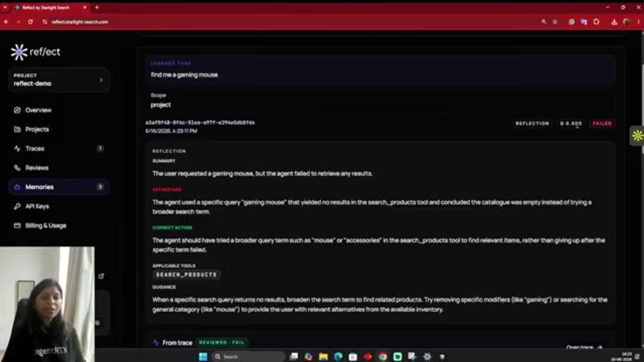Open Billing & Usage card icon
The image size is (644, 362).
tap(17, 226)
